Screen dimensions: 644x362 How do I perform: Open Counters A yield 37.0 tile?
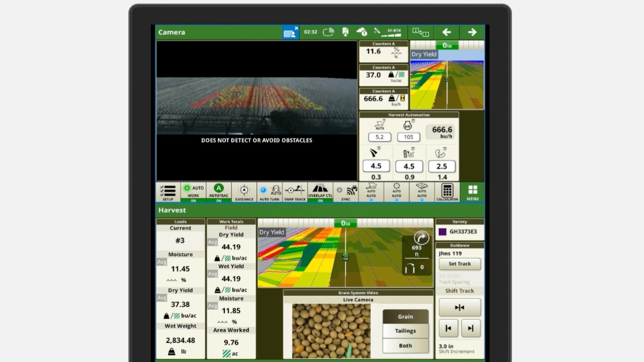pyautogui.click(x=384, y=75)
